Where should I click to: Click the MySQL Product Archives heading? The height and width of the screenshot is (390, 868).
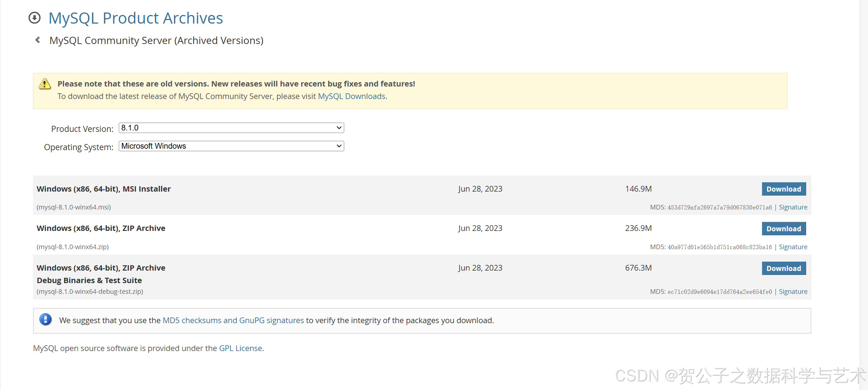[x=136, y=18]
